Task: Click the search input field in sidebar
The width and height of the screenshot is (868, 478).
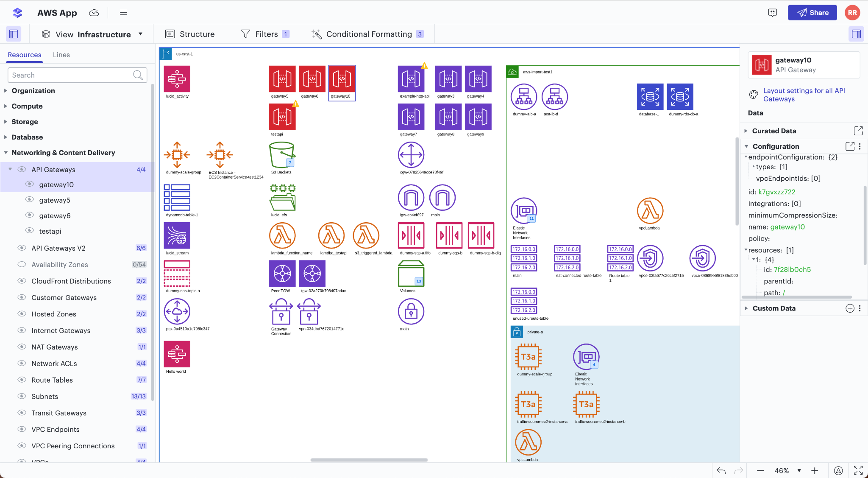Action: coord(77,75)
